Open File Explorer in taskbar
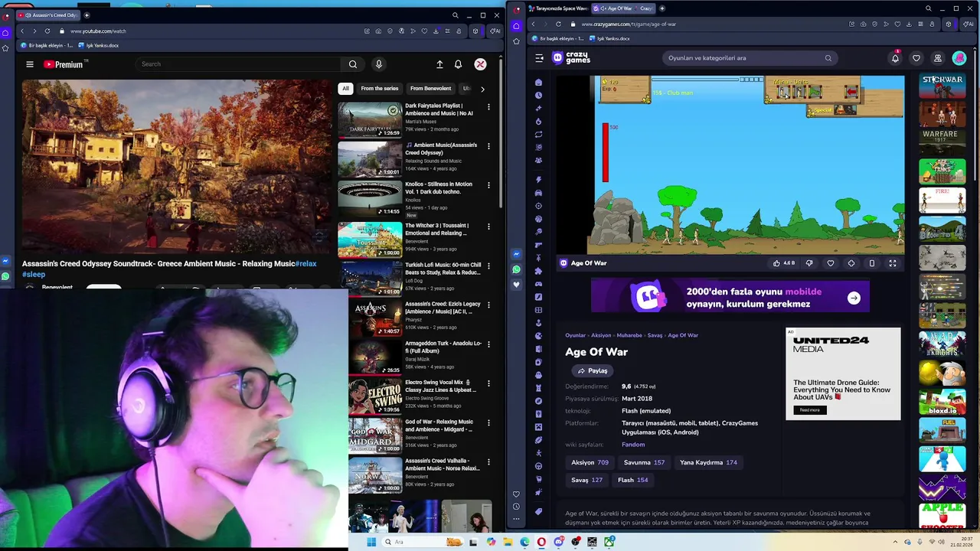The image size is (980, 551). point(508,542)
